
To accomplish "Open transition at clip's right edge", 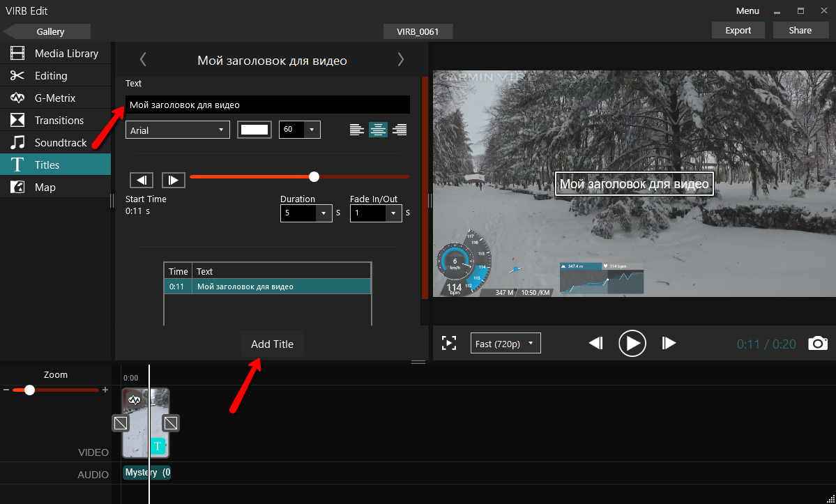I will click(x=171, y=422).
